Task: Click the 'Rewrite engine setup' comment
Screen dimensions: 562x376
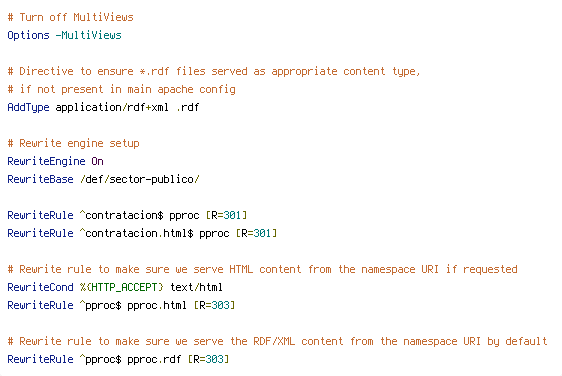Action: 73,143
